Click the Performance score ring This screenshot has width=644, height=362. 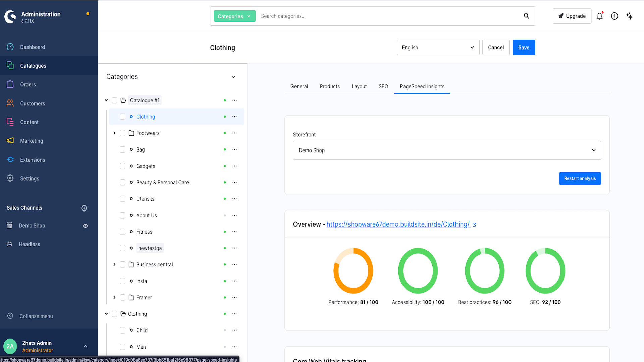coord(353,270)
